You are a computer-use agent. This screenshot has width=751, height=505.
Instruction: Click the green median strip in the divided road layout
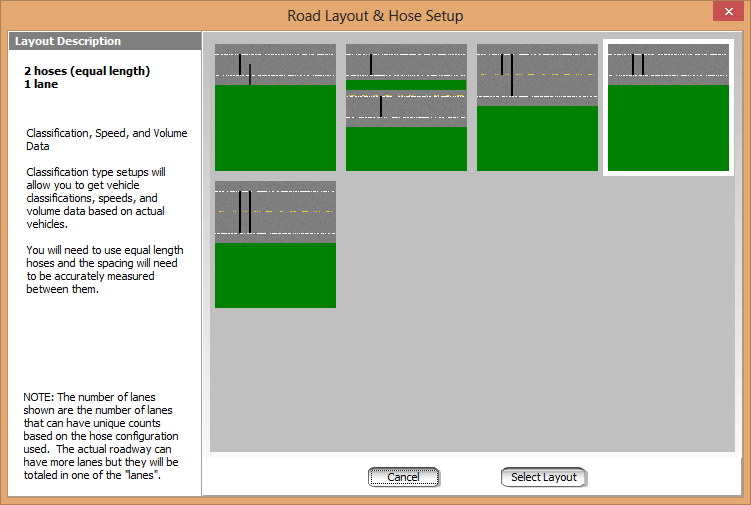(406, 86)
